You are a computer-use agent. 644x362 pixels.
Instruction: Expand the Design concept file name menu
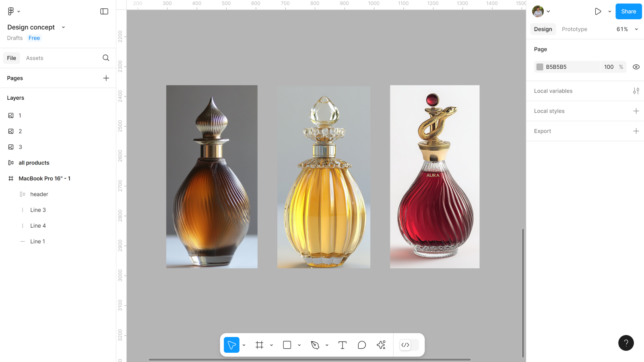click(63, 27)
